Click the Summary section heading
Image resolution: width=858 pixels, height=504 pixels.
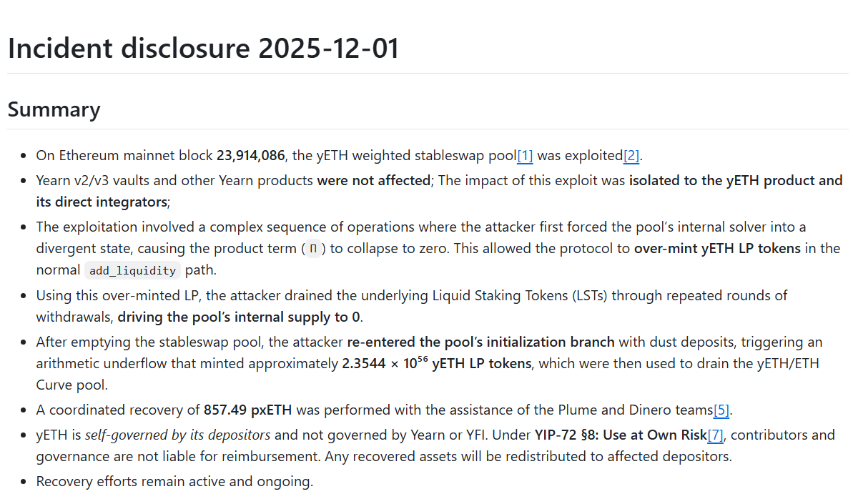click(54, 109)
